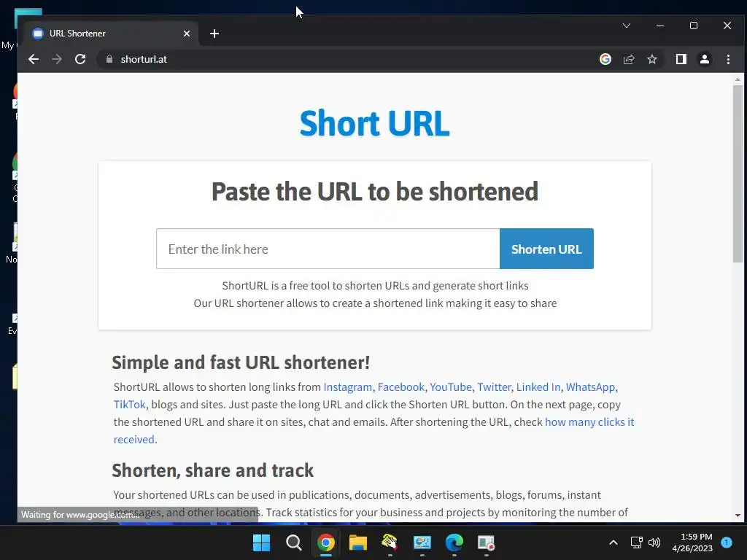Open File Explorer from the taskbar

click(357, 542)
